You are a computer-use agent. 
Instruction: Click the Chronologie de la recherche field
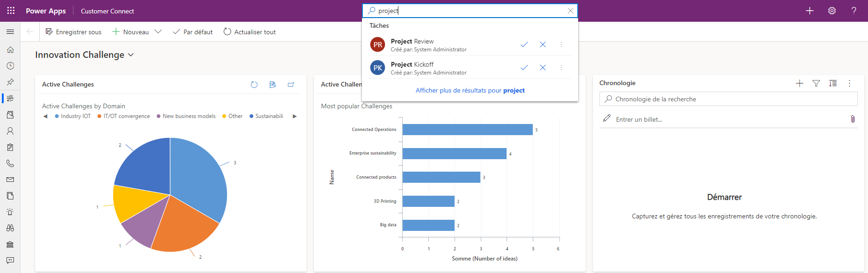(728, 99)
